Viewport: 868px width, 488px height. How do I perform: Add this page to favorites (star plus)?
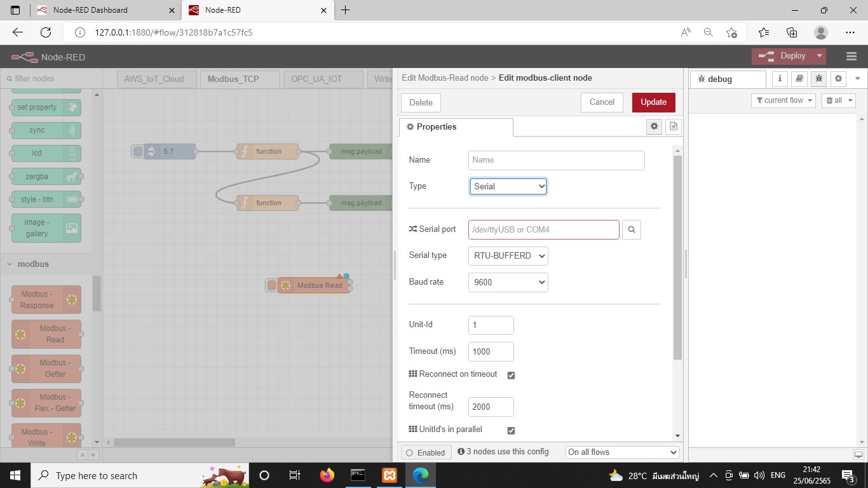pyautogui.click(x=731, y=32)
